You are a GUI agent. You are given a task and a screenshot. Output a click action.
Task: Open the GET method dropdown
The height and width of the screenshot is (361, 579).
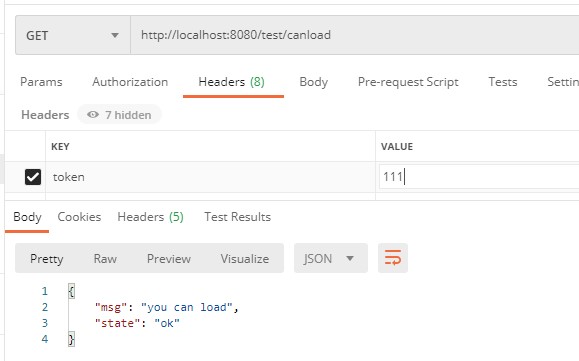point(73,35)
